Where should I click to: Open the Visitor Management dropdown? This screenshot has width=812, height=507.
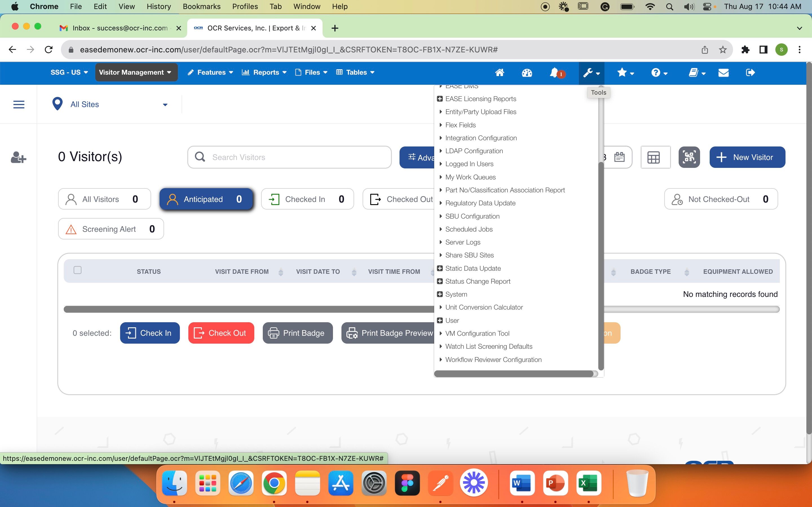tap(136, 72)
